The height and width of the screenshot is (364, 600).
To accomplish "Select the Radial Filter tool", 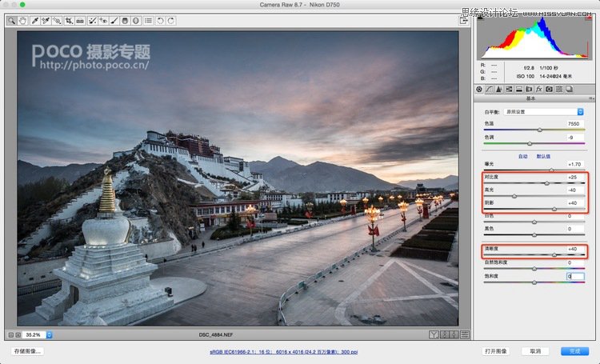I will [136, 21].
